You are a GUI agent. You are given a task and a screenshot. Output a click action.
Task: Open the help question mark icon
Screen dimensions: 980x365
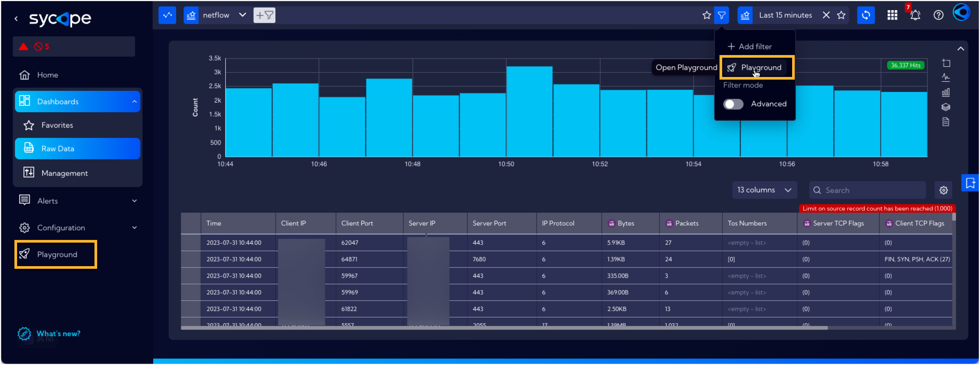[938, 15]
